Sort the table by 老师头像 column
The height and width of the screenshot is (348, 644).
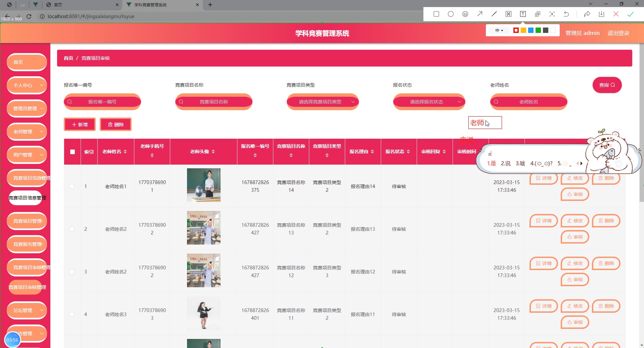point(213,152)
